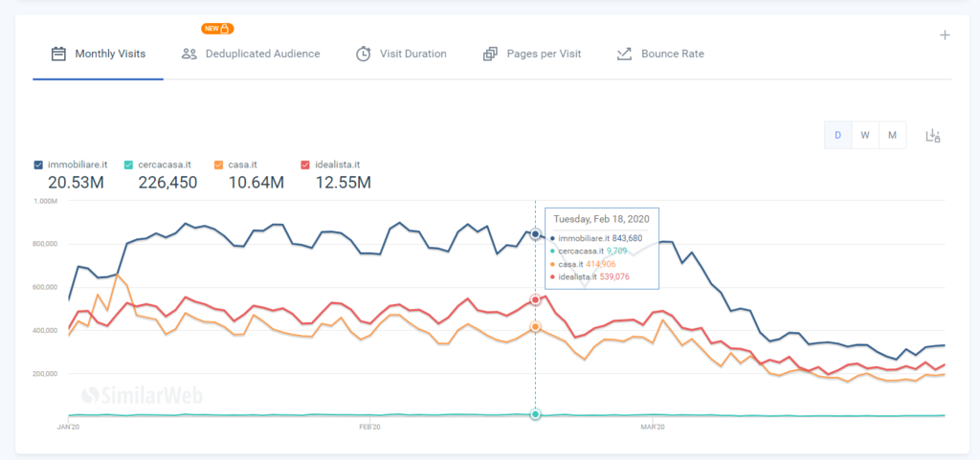980x460 pixels.
Task: Click the 226,450 visits value
Action: [167, 183]
